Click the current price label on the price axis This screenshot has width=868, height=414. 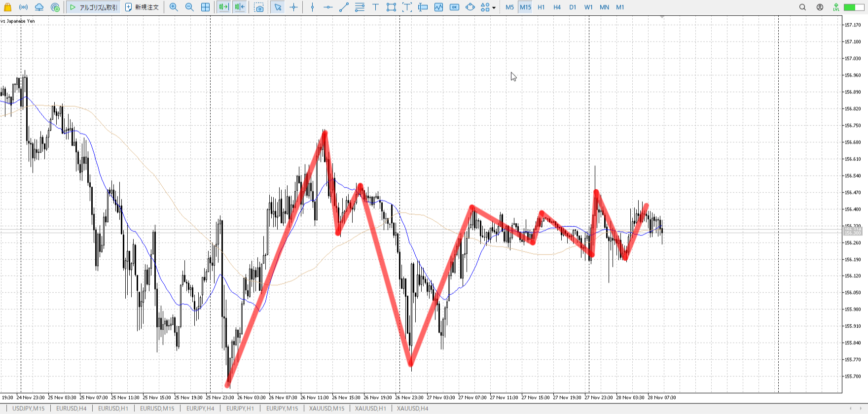[853, 231]
